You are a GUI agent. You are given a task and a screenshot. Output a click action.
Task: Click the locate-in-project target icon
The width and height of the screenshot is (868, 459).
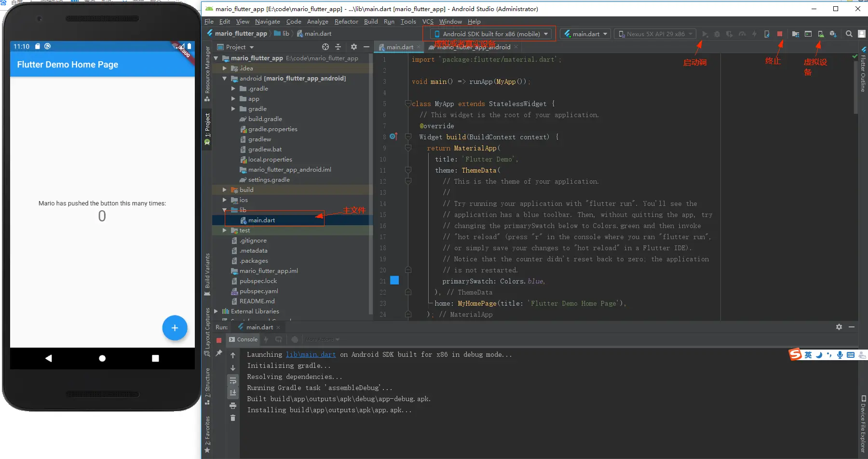pyautogui.click(x=325, y=47)
